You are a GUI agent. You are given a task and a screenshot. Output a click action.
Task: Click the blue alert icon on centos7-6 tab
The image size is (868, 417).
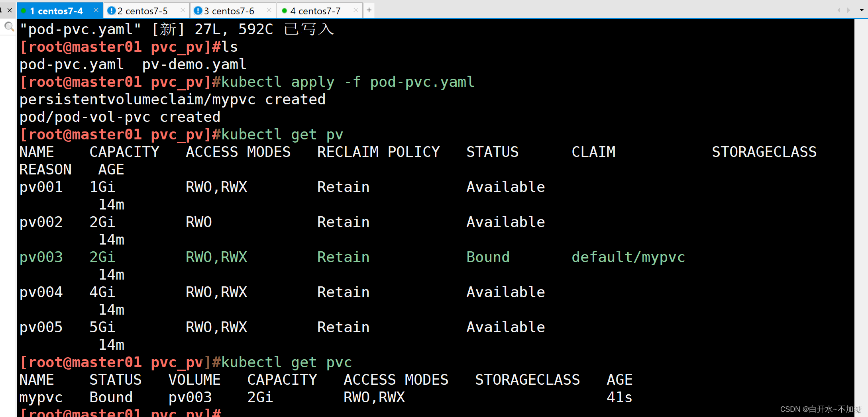pos(198,11)
